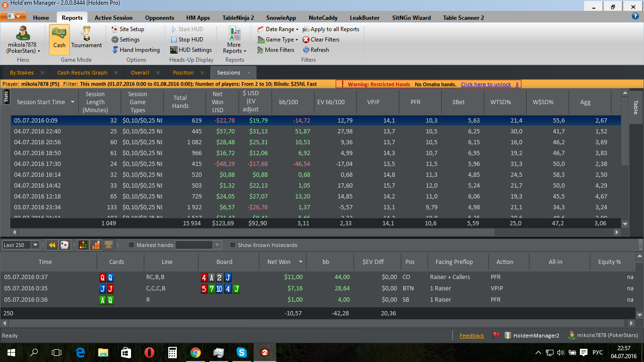This screenshot has width=644, height=362.
Task: Open Skype from the taskbar
Action: click(241, 352)
